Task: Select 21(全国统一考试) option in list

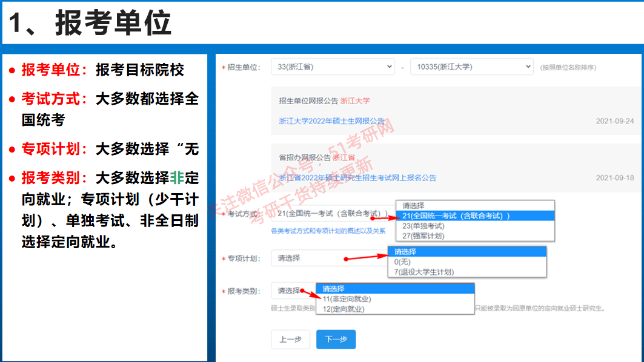Action: click(x=475, y=216)
